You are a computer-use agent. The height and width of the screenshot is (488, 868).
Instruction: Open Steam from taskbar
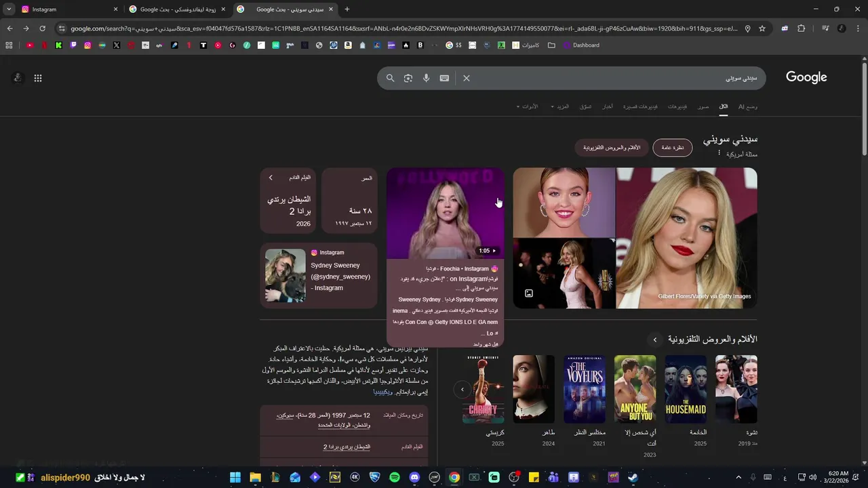633,477
